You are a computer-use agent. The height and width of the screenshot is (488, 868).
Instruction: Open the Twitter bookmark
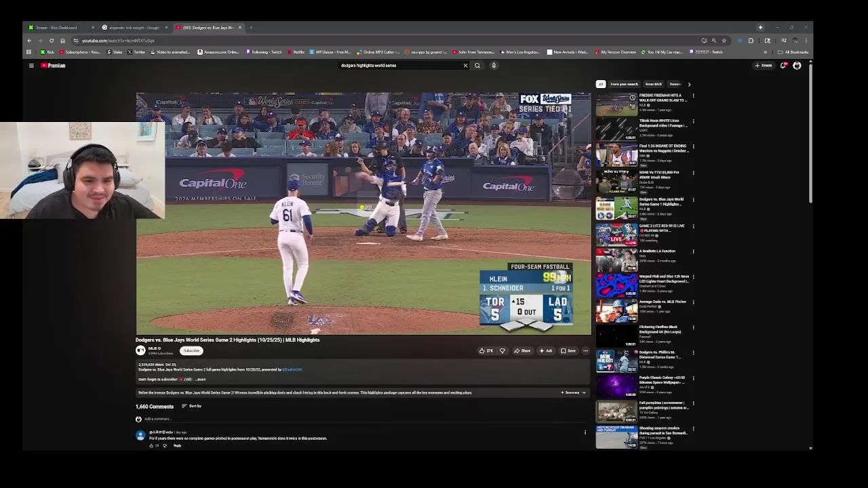(136, 52)
